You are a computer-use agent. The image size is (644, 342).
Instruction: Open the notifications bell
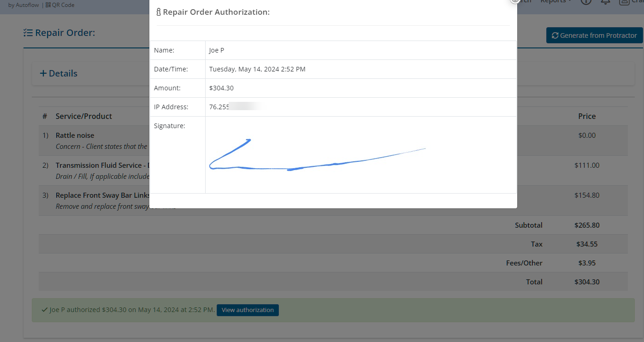pos(606,1)
